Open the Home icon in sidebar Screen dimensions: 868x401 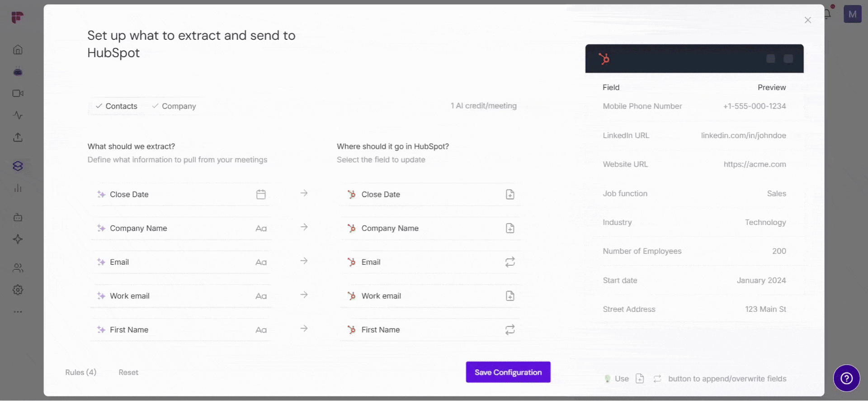(18, 50)
